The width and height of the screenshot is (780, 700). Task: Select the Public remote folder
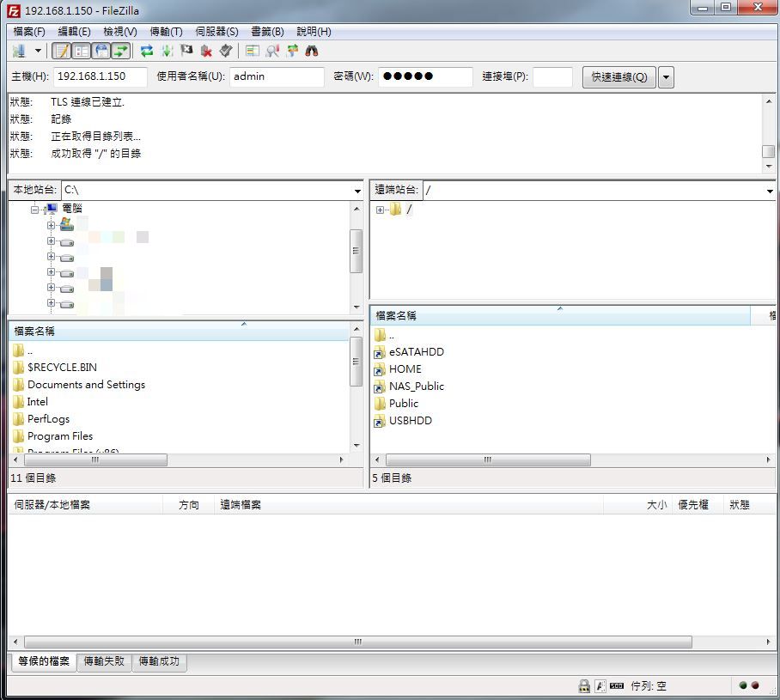click(404, 404)
